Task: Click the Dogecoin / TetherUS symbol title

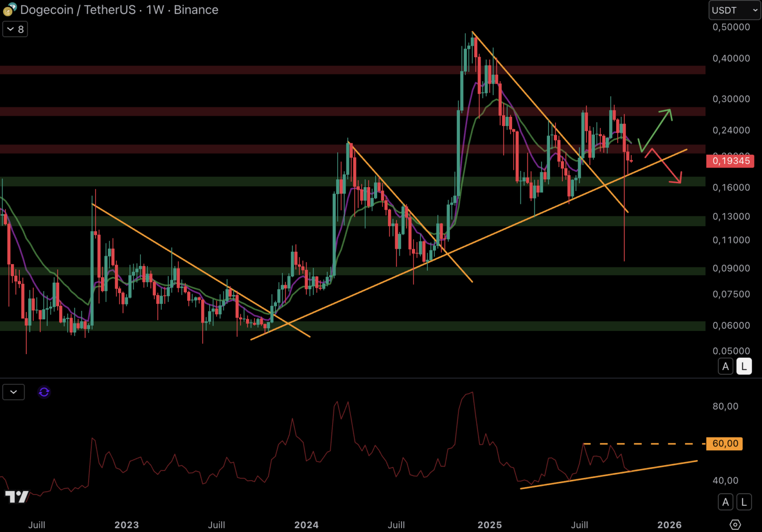Action: pos(78,10)
